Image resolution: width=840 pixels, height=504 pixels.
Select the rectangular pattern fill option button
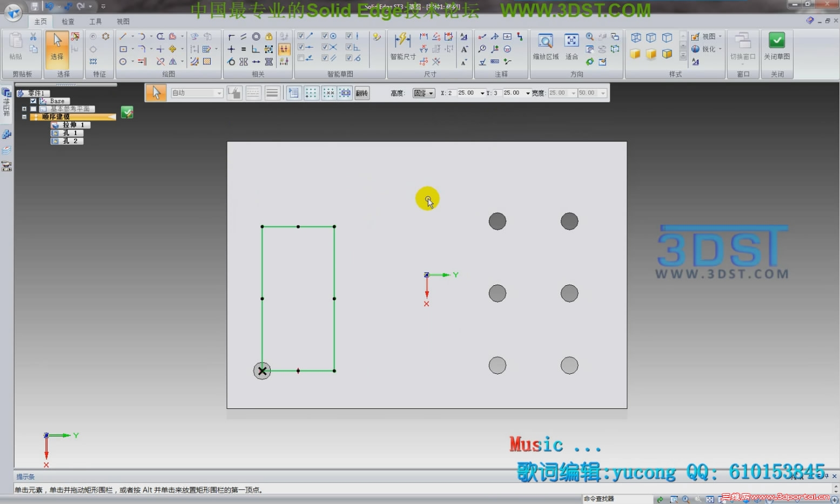click(x=311, y=93)
